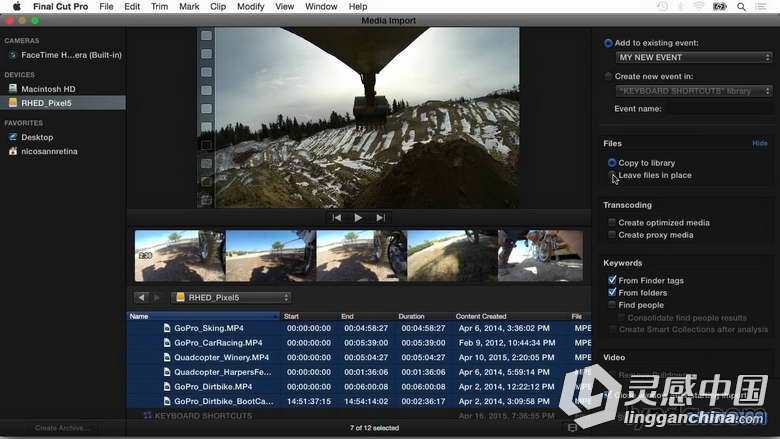780x439 pixels.
Task: Uncheck From Finder tags keyword option
Action: [x=612, y=280]
